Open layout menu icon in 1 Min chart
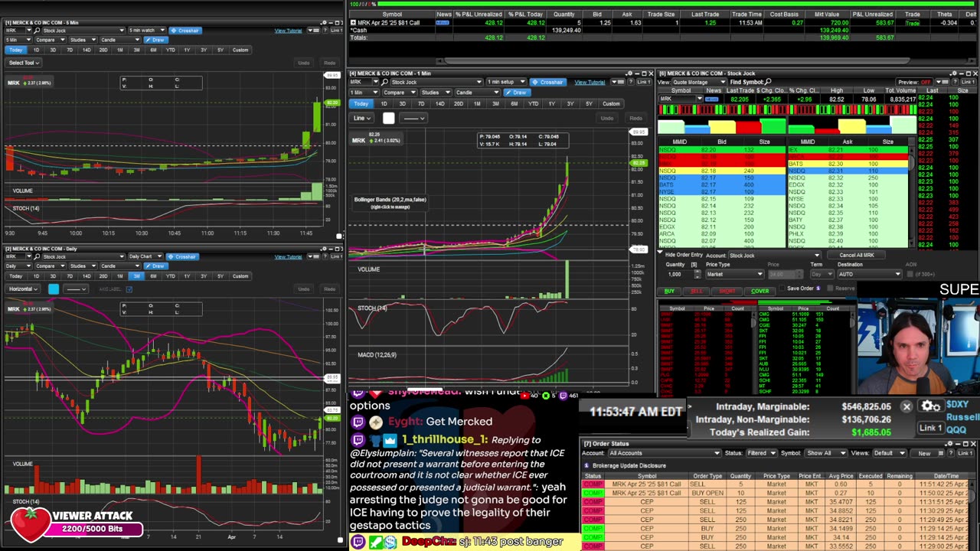 pos(620,82)
